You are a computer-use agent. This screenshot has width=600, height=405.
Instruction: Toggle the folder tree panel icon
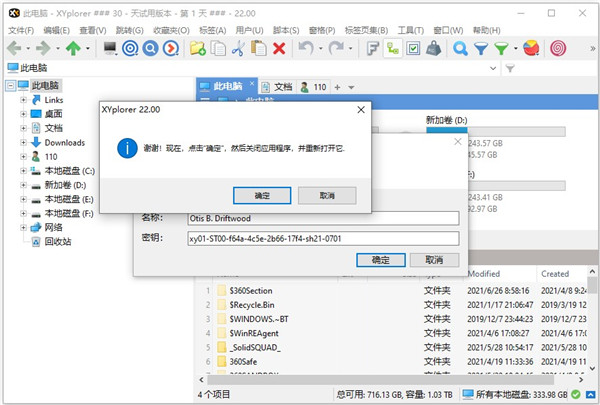[x=393, y=48]
